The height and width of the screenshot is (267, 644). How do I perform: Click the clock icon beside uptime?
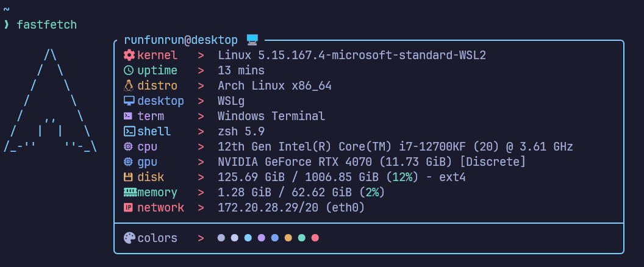coord(129,70)
